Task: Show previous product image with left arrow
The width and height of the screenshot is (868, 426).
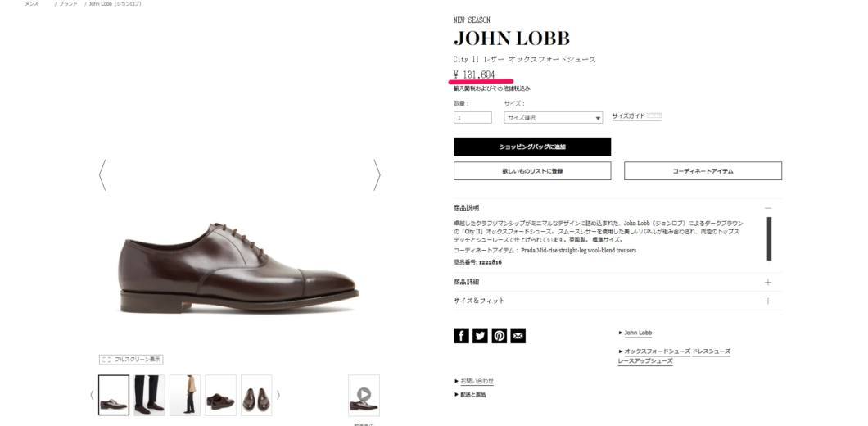Action: (x=102, y=175)
